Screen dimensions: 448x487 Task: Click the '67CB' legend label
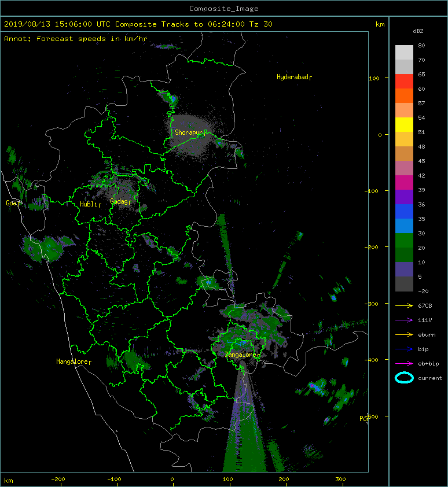425,305
